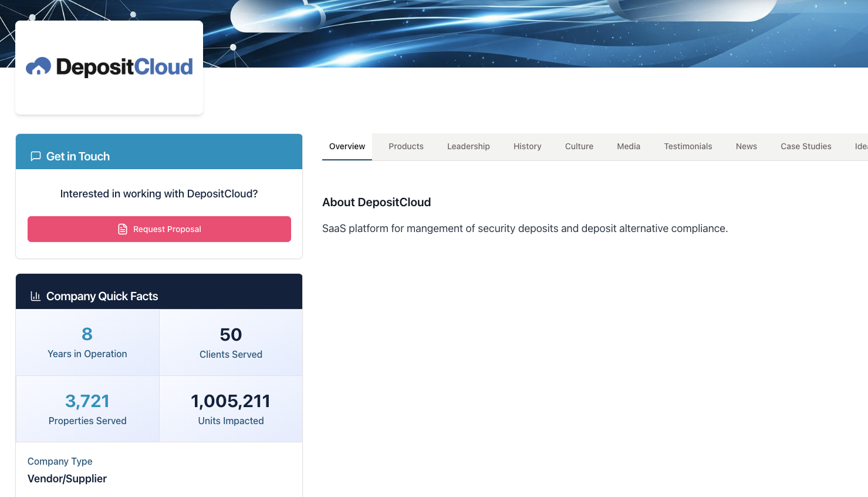Screen dimensions: 868x497
Task: Click the DepositCloud cloud logo icon
Action: point(39,66)
